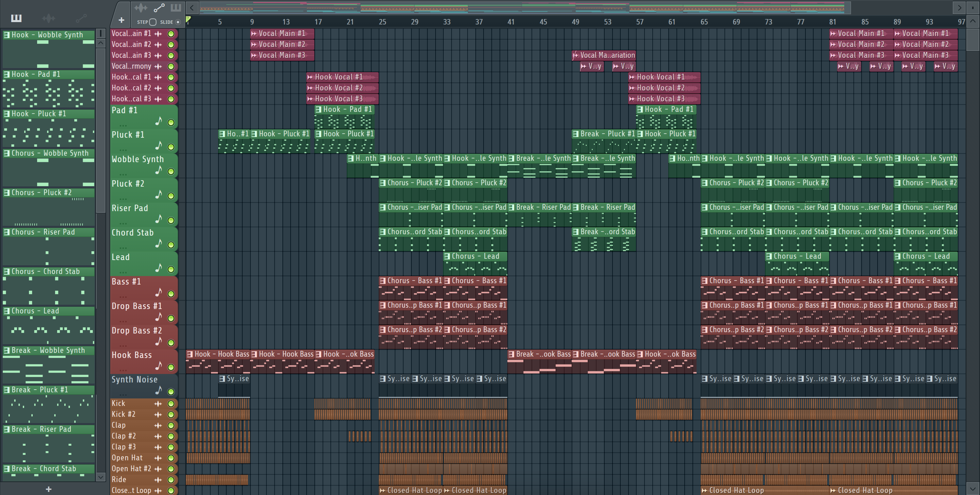Click the audio icon on Vocal Main #1 clip at bar 9
Screen dimensions: 980x495
(x=254, y=33)
